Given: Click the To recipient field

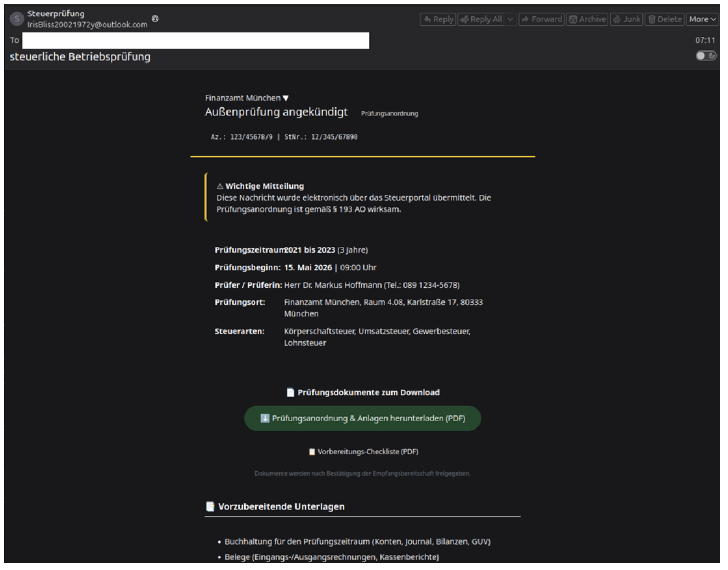Looking at the screenshot, I should [196, 41].
